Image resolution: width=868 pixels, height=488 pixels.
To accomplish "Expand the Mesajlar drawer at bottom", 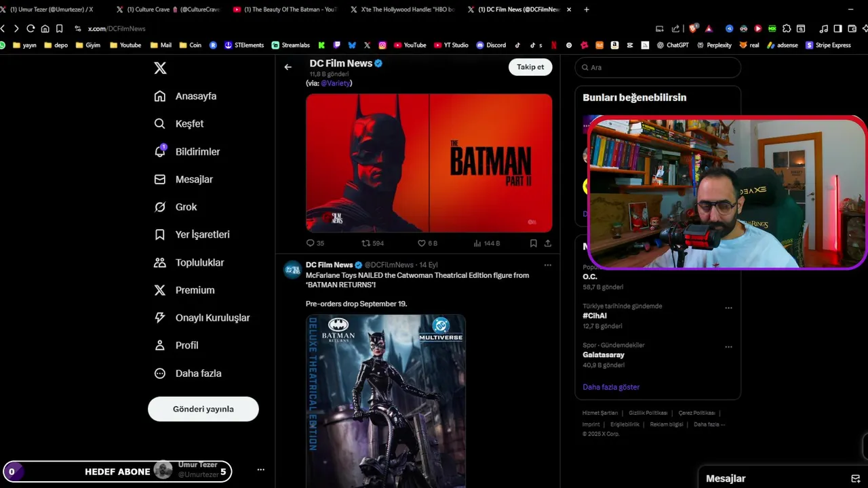I will coord(783,479).
